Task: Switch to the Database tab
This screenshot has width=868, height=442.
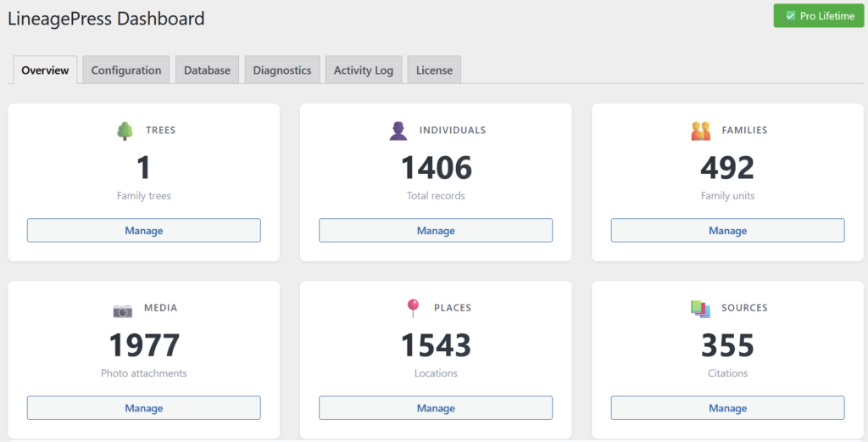Action: click(x=207, y=70)
